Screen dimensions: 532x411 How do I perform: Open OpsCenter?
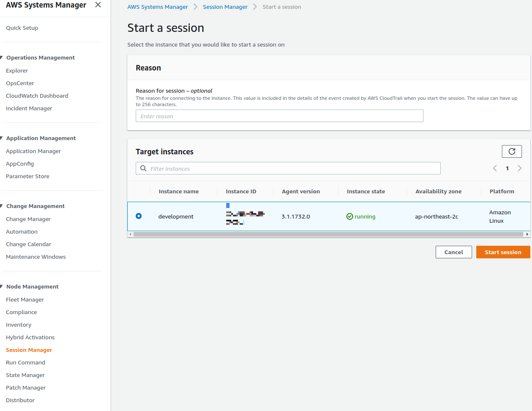(20, 83)
